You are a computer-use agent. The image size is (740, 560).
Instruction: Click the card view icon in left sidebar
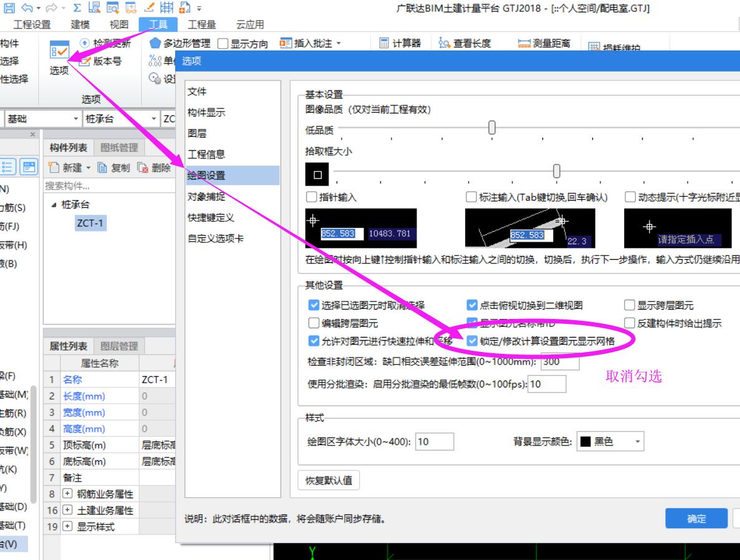(x=29, y=167)
